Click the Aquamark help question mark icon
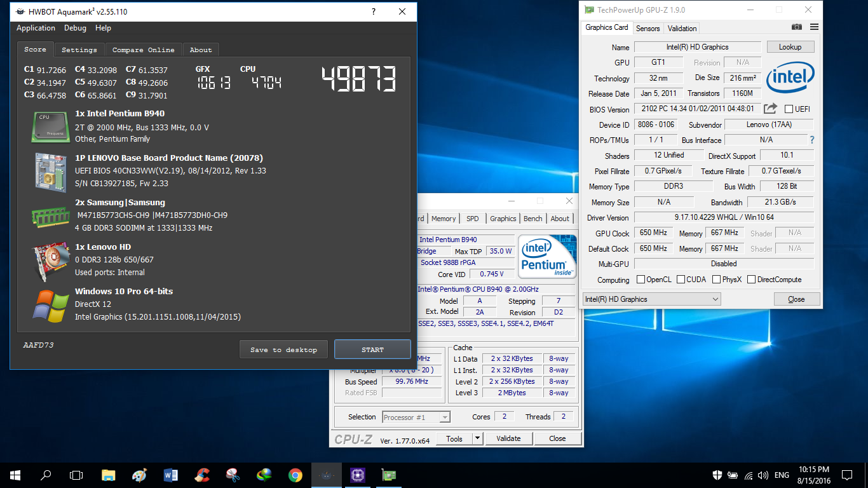The height and width of the screenshot is (488, 868). (373, 11)
